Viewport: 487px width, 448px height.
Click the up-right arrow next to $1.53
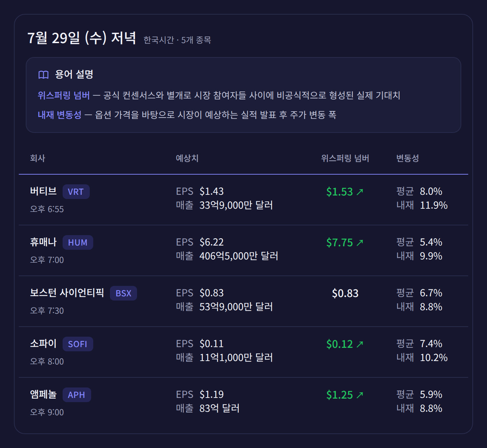(x=360, y=192)
